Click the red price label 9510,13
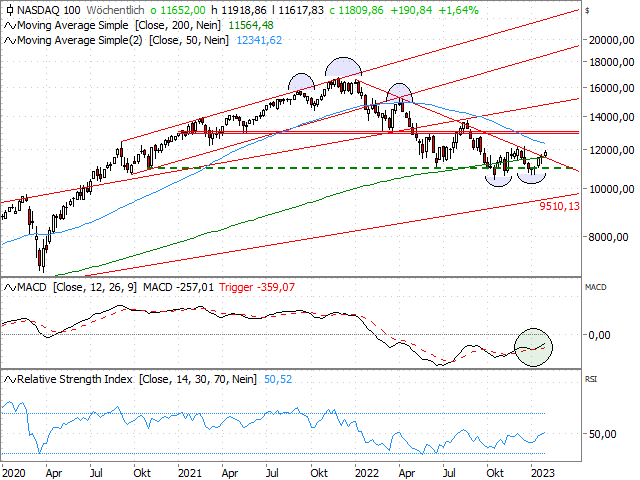Screen dimensions: 640x480 coord(559,206)
